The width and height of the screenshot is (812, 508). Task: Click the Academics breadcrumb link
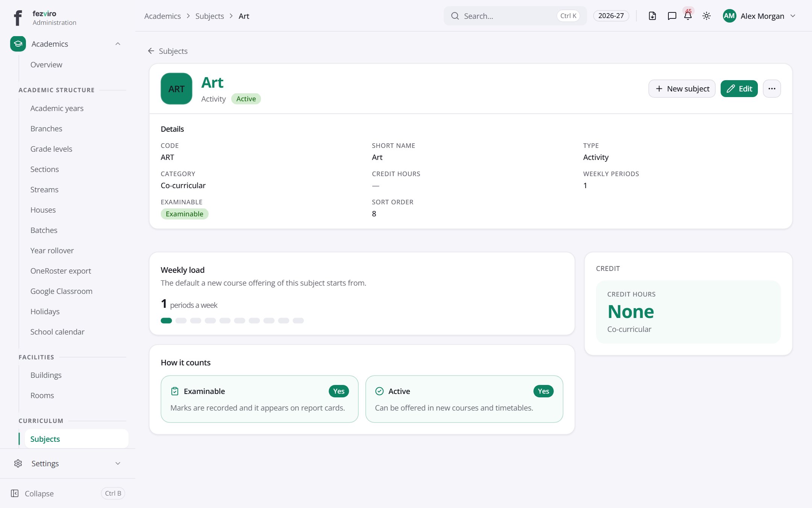pos(162,16)
